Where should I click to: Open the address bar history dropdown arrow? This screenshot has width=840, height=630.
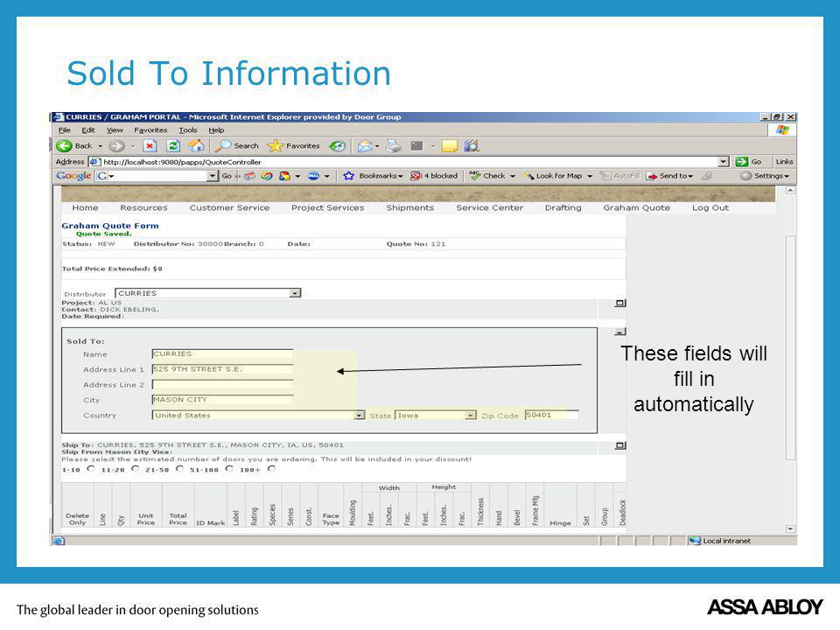[x=724, y=161]
